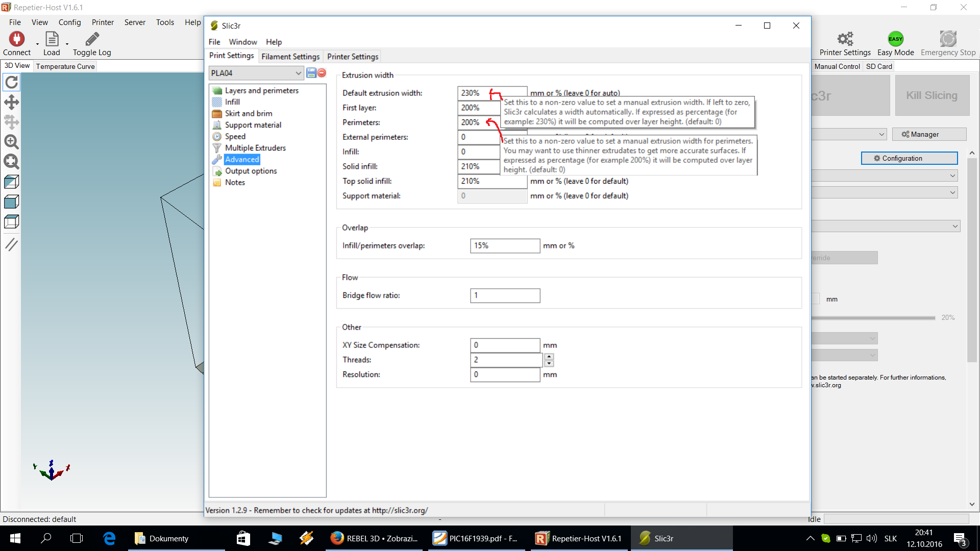Click the Load file icon
The height and width of the screenshot is (551, 980).
pos(52,39)
